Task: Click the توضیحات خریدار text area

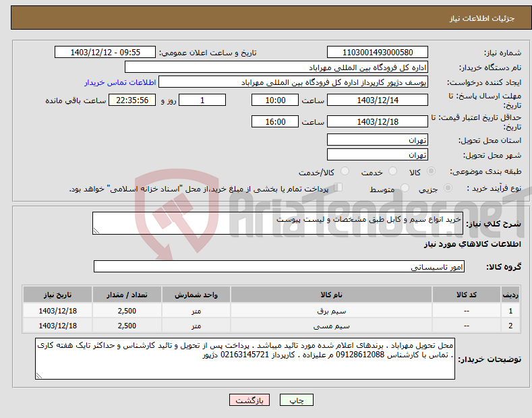Action: [x=245, y=359]
